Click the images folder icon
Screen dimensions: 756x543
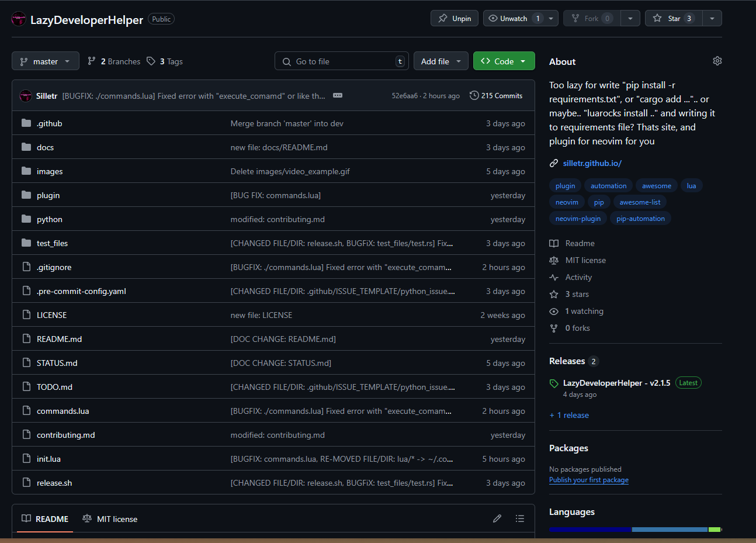(26, 171)
